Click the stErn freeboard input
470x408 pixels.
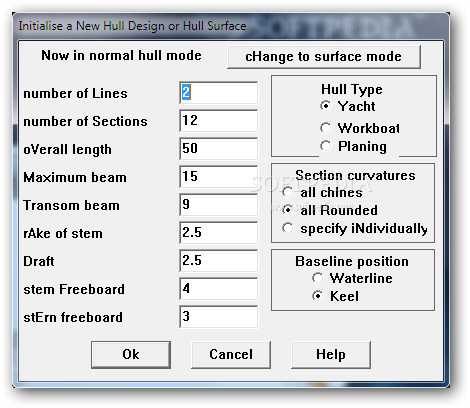click(219, 317)
